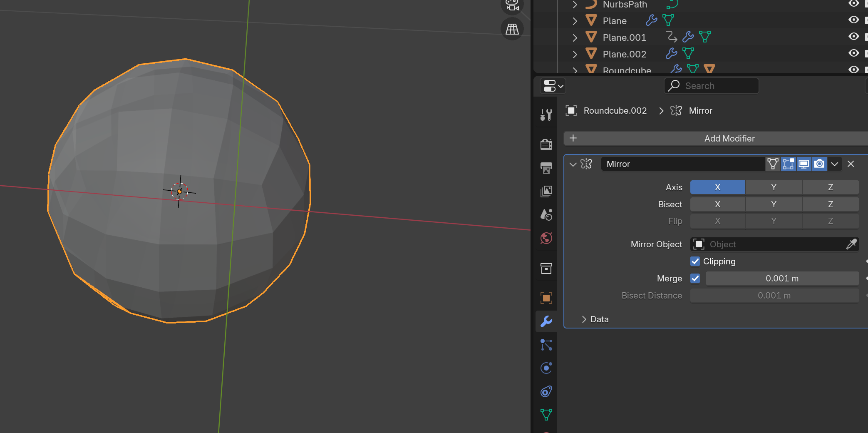Toggle mirror Axis Y
This screenshot has width=868, height=433.
pos(774,187)
